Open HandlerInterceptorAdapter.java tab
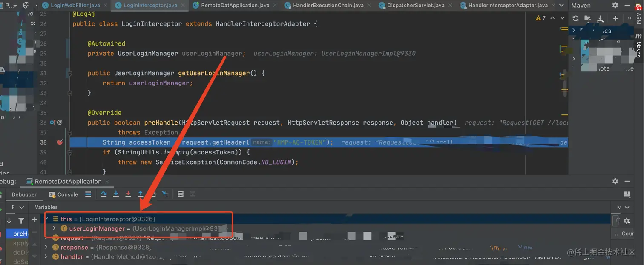The width and height of the screenshot is (644, 265). [508, 5]
